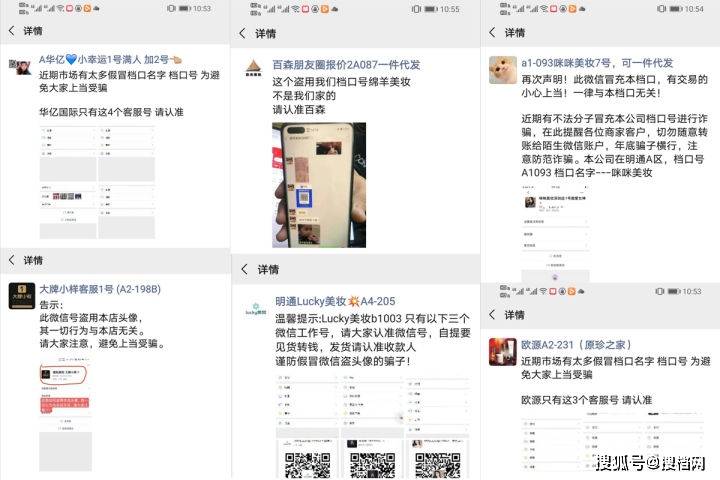
Task: View circled screenshot in 大牌小样 post
Action: point(65,413)
